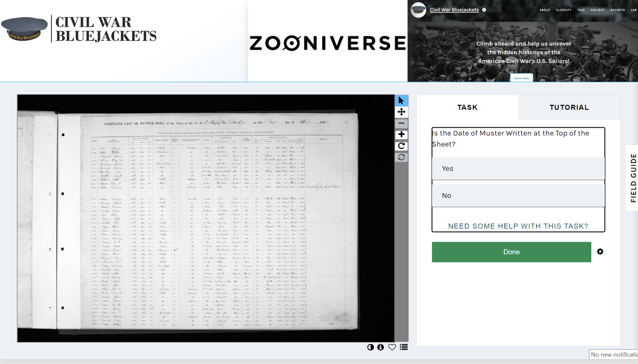The height and width of the screenshot is (364, 638).
Task: Choose the No answer
Action: (518, 196)
